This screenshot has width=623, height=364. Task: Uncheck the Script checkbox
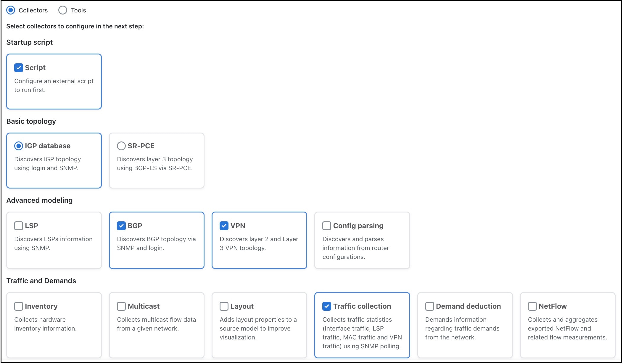coord(18,68)
